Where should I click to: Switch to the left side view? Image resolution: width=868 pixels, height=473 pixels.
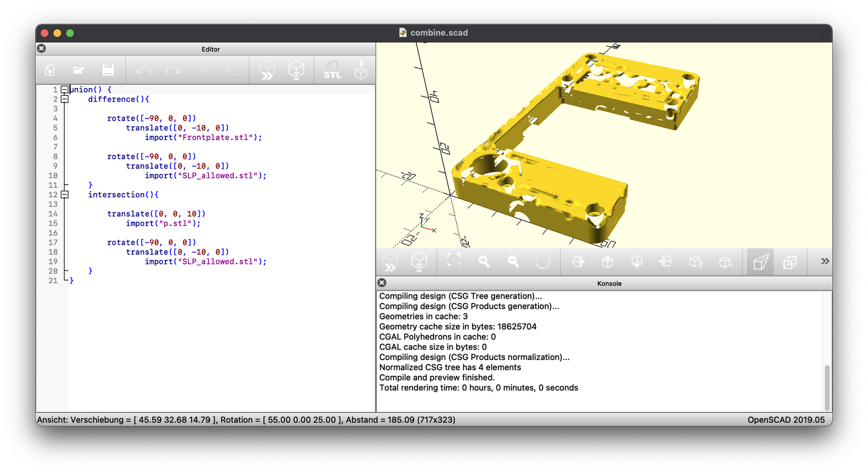click(x=666, y=262)
